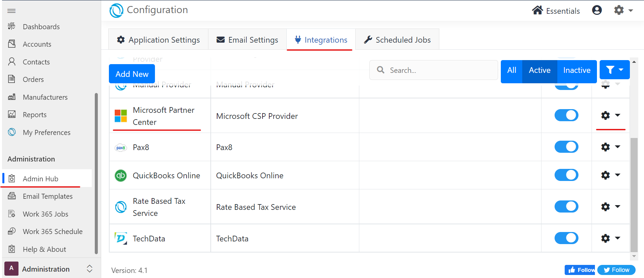Screen dimensions: 644x278
Task: Click the purple Administration avatar badge
Action: 11,269
